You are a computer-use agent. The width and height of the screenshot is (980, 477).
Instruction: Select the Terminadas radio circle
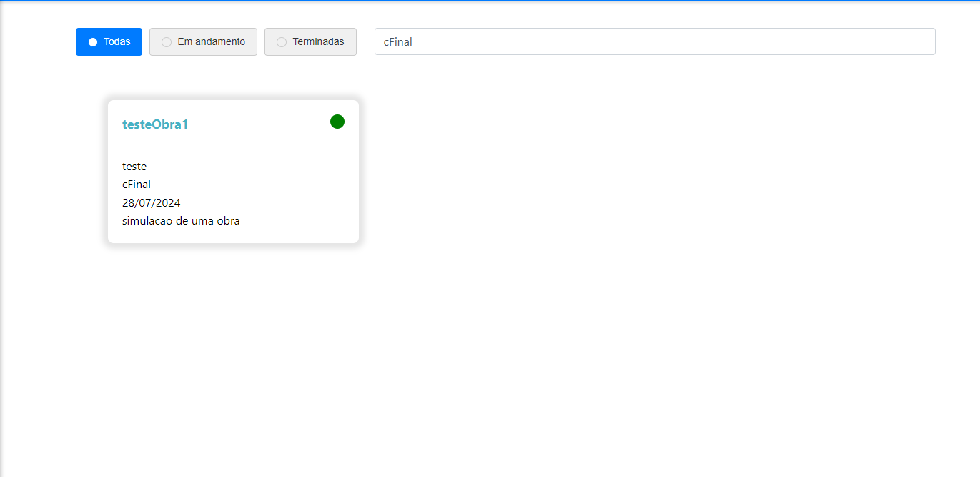pos(282,42)
